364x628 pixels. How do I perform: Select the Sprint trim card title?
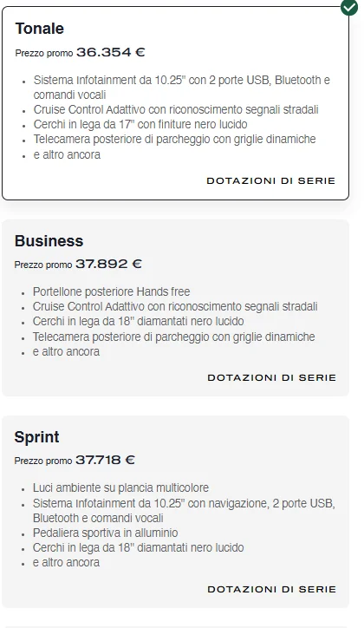[36, 437]
